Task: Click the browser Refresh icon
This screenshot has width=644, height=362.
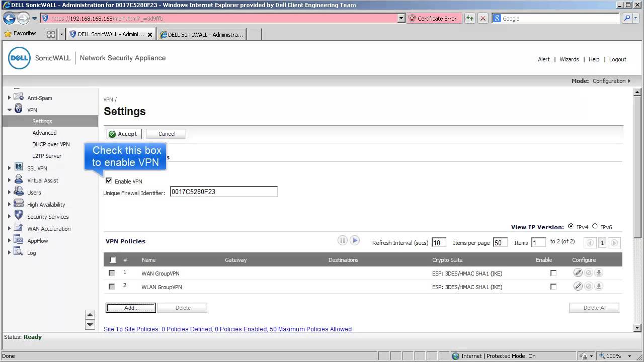Action: (x=470, y=18)
